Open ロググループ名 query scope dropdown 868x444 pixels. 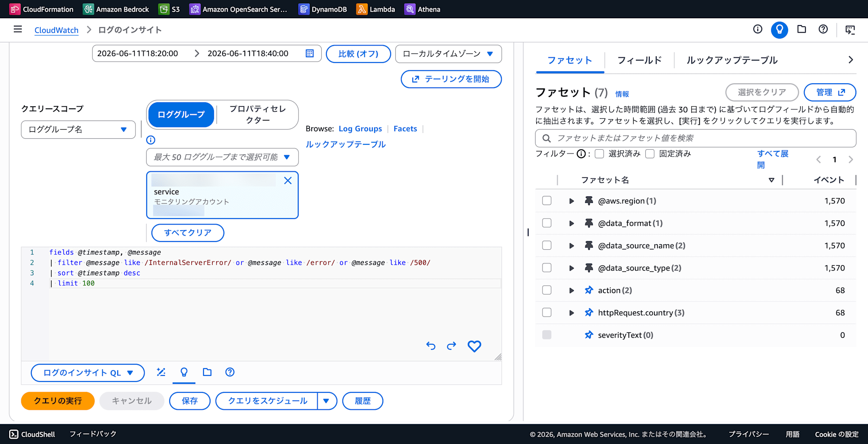click(78, 130)
